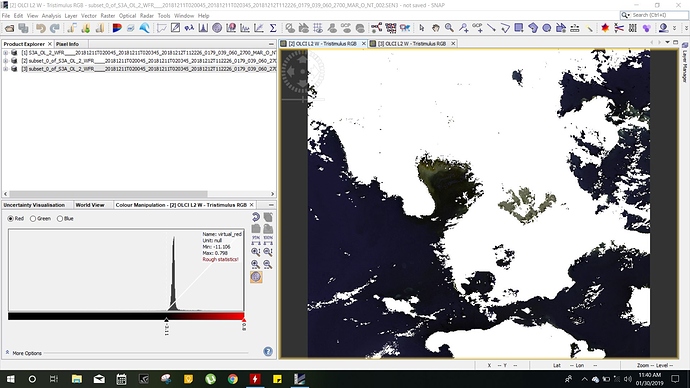690x388 pixels.
Task: Open the Analysis menu
Action: [x=51, y=15]
